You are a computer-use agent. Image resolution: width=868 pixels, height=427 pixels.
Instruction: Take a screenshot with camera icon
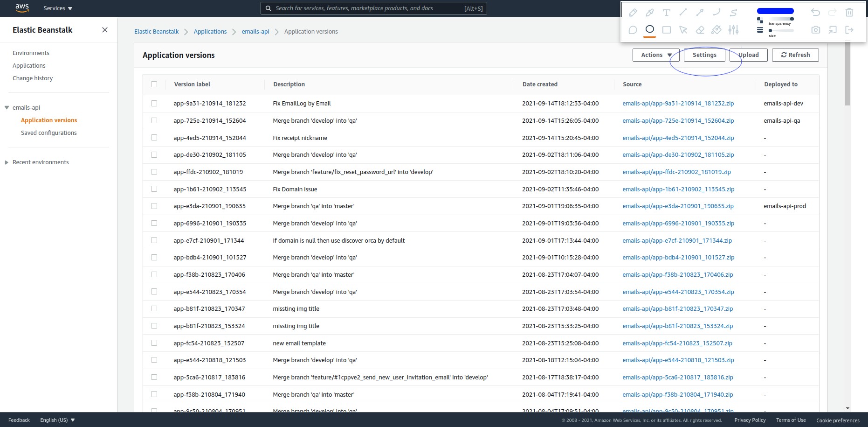(x=815, y=30)
